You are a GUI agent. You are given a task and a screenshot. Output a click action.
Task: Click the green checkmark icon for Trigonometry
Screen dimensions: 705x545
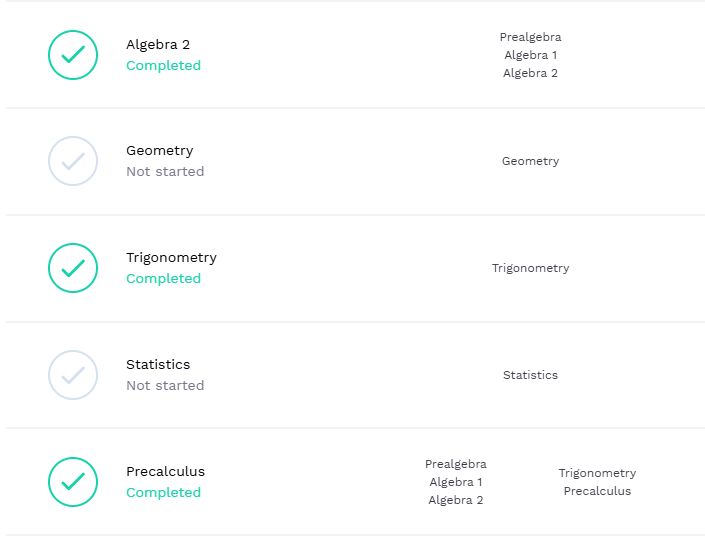click(73, 268)
